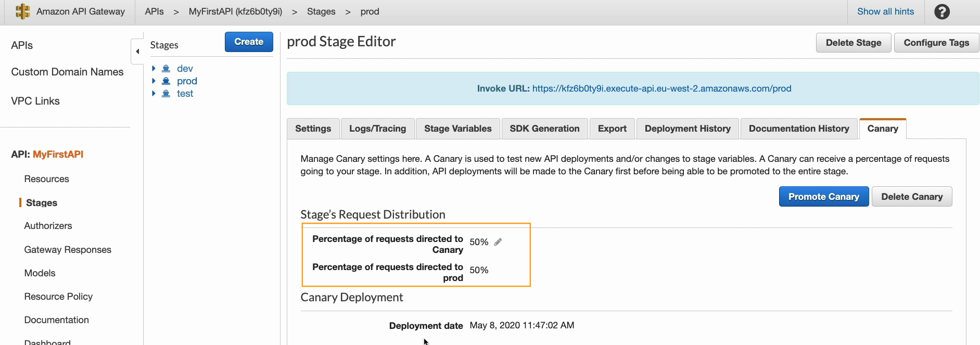Screen dimensions: 980x345
Task: Switch to the Export tab
Action: tap(613, 129)
